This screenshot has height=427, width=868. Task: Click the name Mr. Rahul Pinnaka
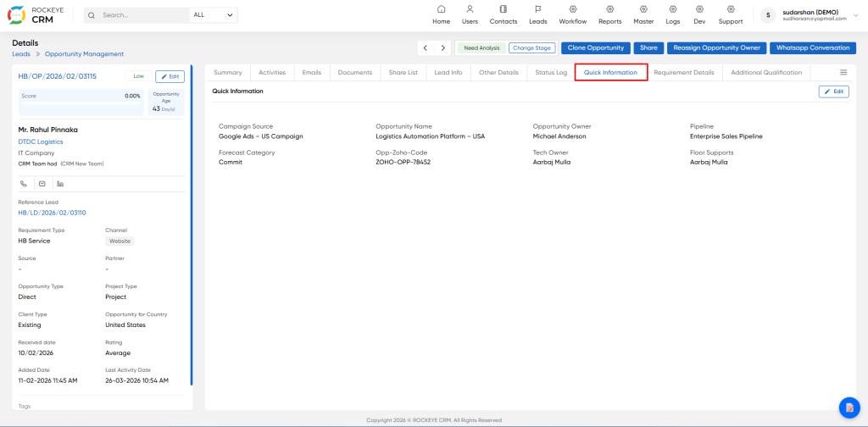(x=48, y=130)
